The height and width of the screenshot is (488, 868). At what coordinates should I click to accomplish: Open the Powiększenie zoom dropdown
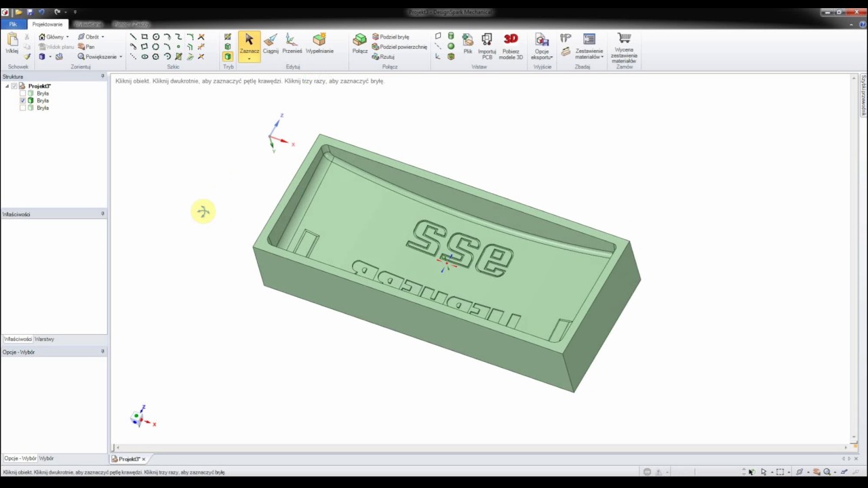point(121,57)
